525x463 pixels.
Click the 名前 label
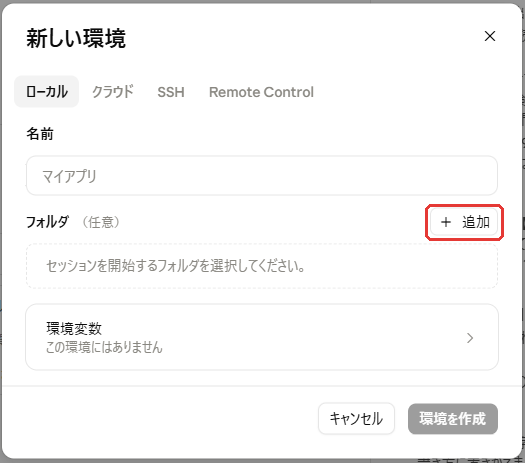point(40,134)
